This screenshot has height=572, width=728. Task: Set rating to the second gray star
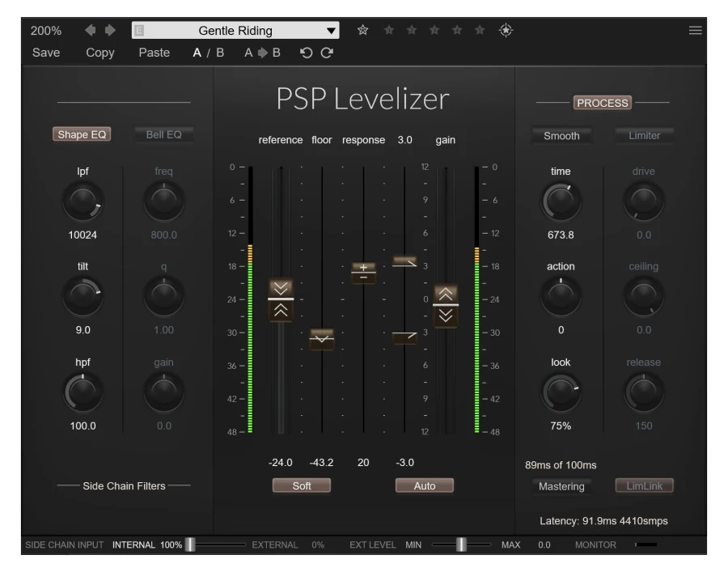click(x=412, y=30)
